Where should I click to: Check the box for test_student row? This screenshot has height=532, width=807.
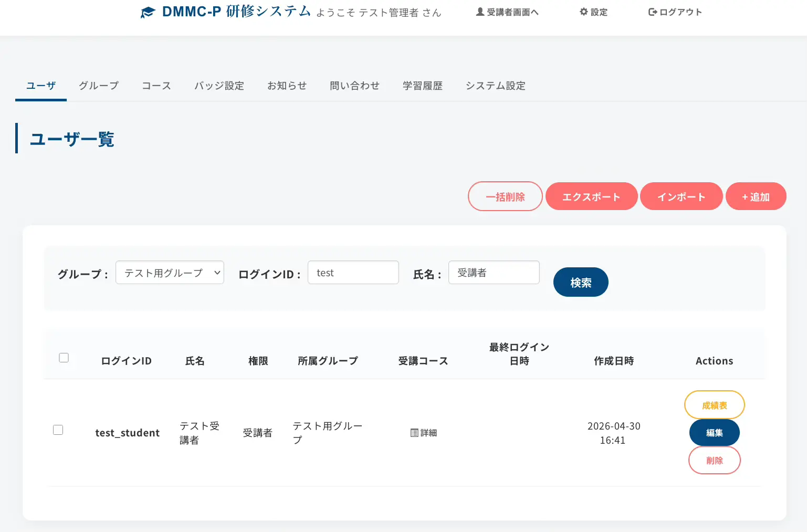(58, 430)
